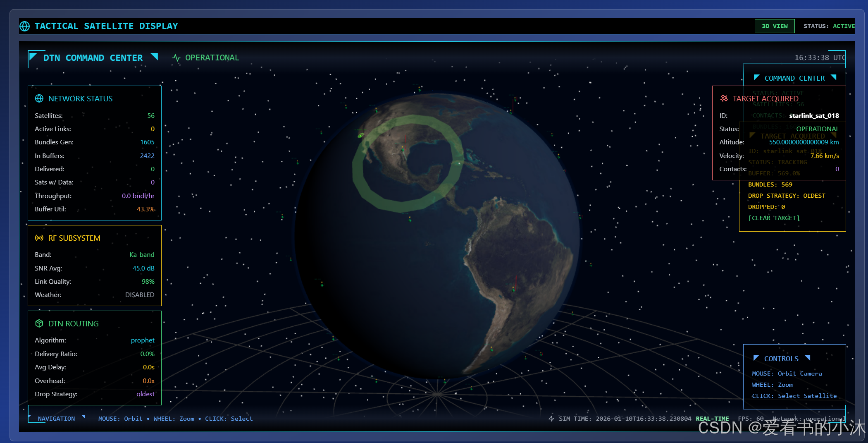868x443 pixels.
Task: Click the Altitude value in kilometers
Action: [804, 142]
